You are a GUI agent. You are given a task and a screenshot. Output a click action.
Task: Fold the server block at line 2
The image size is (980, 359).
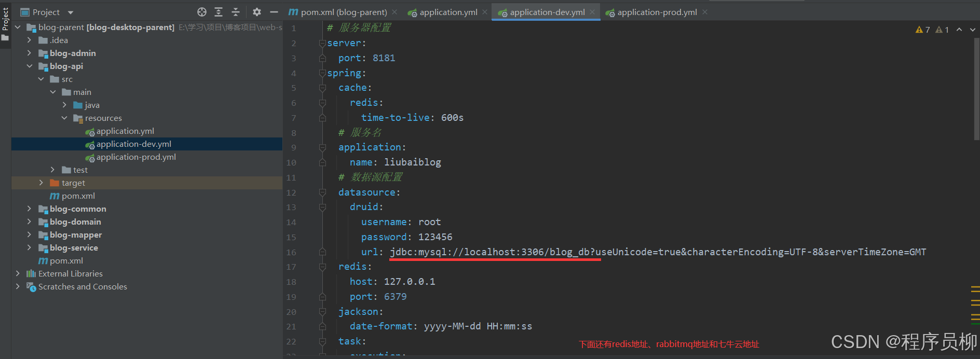322,44
